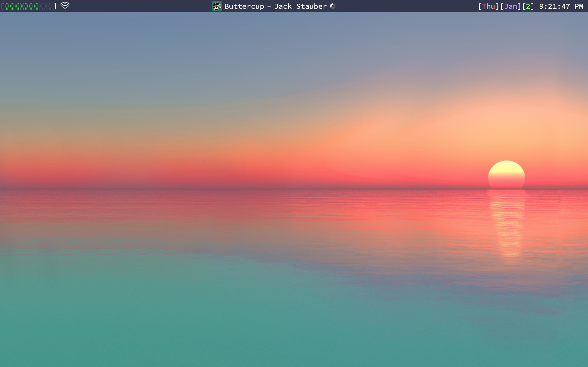Click the green battery level bar
The height and width of the screenshot is (367, 588).
(x=21, y=6)
